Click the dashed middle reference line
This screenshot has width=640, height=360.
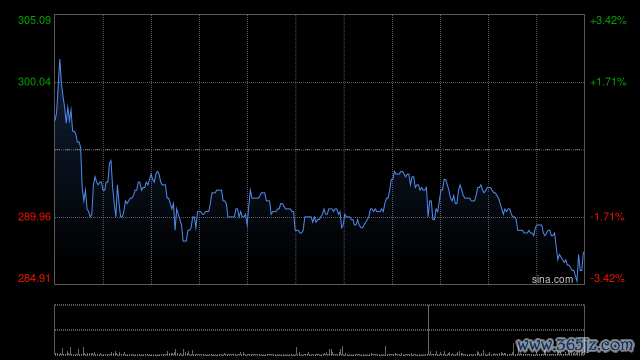[319, 150]
